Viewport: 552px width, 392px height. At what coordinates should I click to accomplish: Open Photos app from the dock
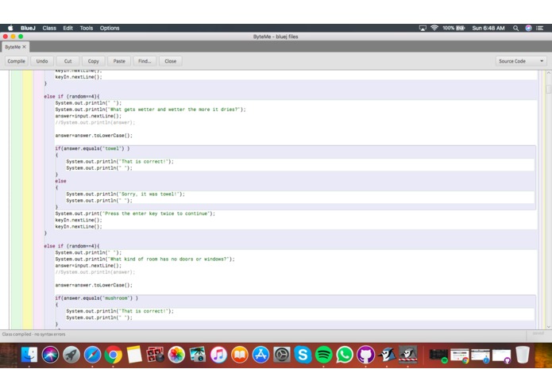pyautogui.click(x=176, y=355)
